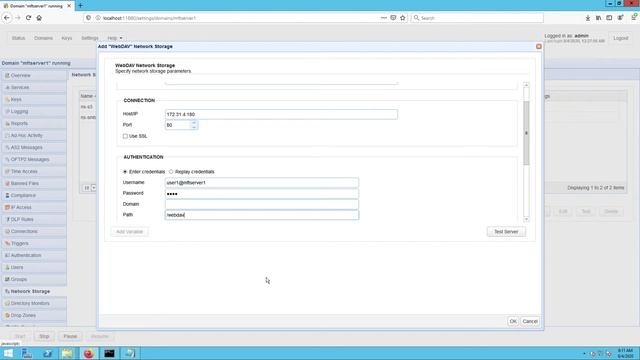Viewport: 640px width, 360px height.
Task: Open Ad-Hoc Activity in the sidebar
Action: point(34,136)
